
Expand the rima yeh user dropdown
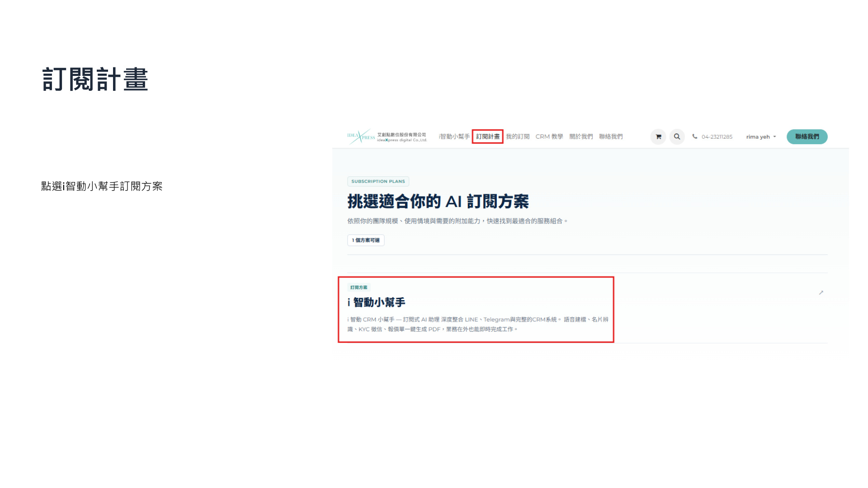click(761, 137)
